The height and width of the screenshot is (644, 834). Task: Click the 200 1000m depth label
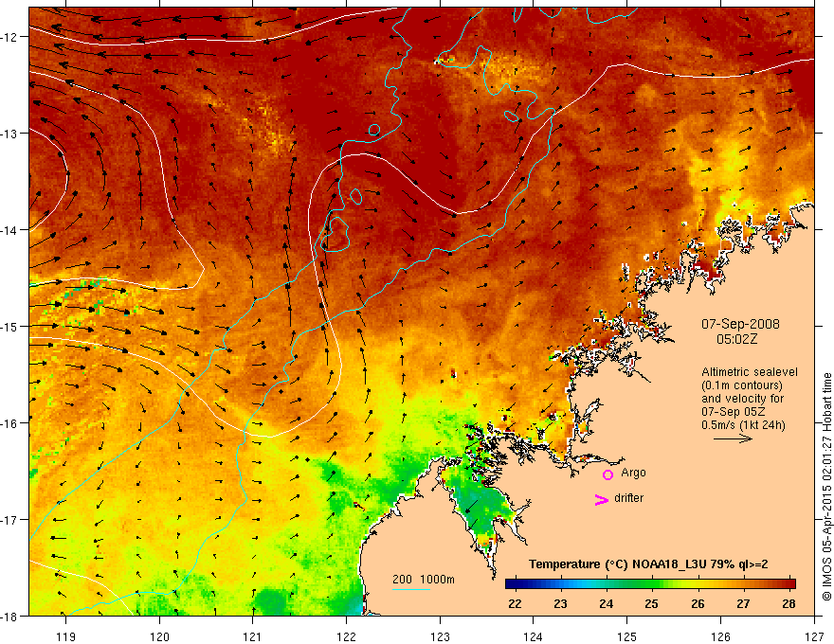click(424, 580)
